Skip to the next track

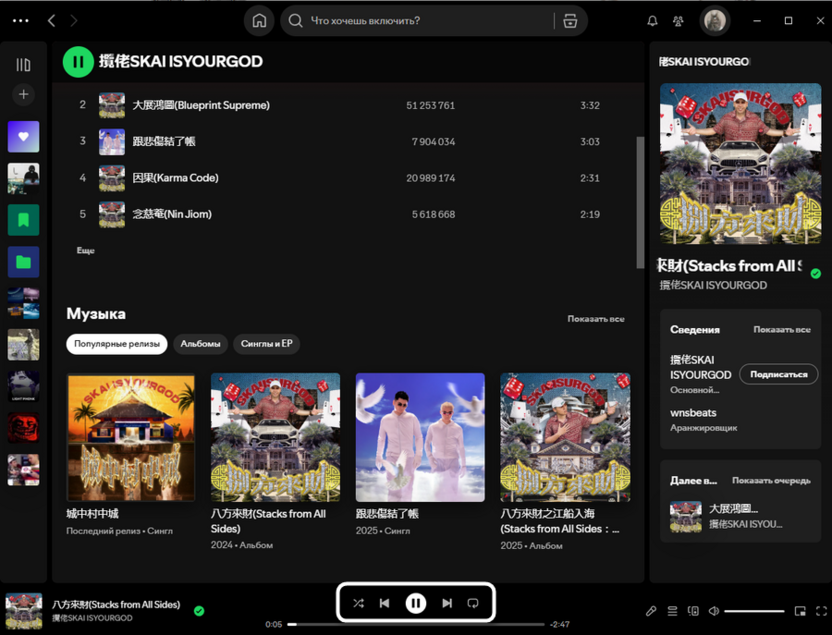[447, 603]
